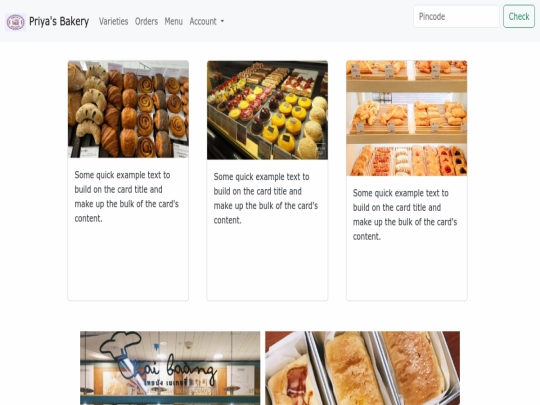Expand the Account dropdown

pos(207,21)
